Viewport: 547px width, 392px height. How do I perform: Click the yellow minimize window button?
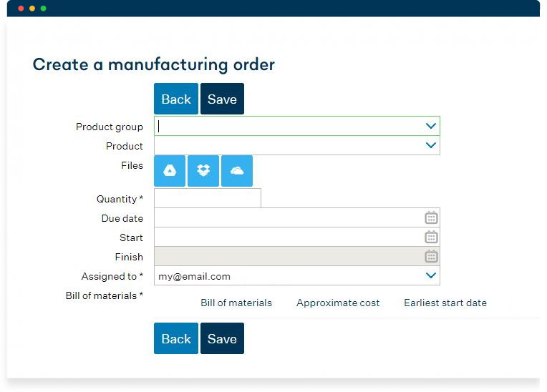[32, 9]
